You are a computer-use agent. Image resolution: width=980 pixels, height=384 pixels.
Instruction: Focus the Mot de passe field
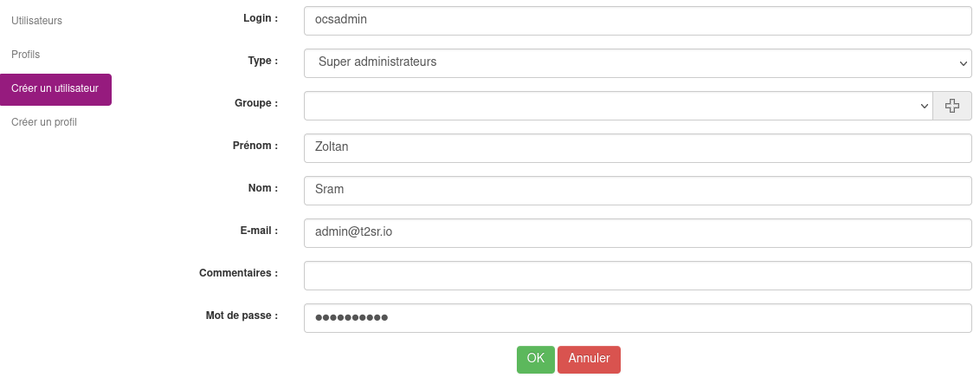click(637, 318)
